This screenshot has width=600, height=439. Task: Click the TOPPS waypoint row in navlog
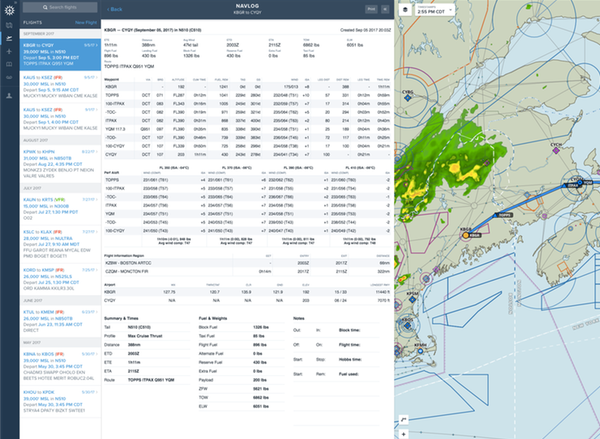click(247, 95)
